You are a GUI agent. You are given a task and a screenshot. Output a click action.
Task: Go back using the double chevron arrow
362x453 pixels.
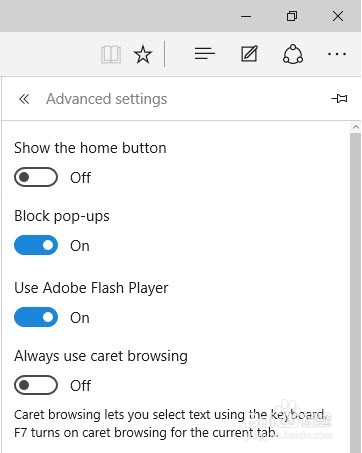click(24, 99)
